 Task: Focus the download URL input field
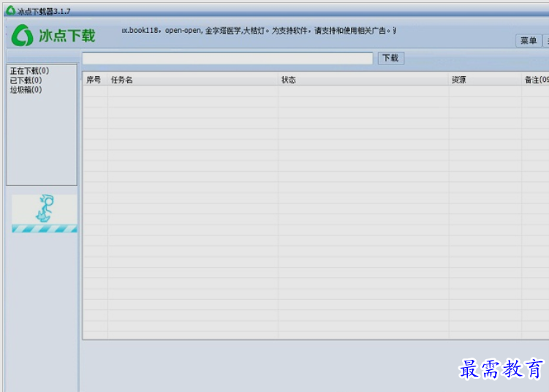tap(227, 59)
